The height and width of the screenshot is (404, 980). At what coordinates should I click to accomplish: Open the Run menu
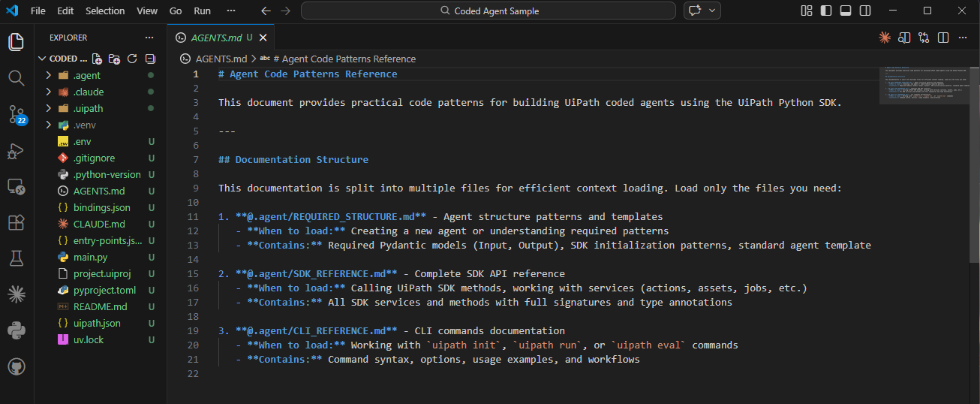tap(202, 11)
